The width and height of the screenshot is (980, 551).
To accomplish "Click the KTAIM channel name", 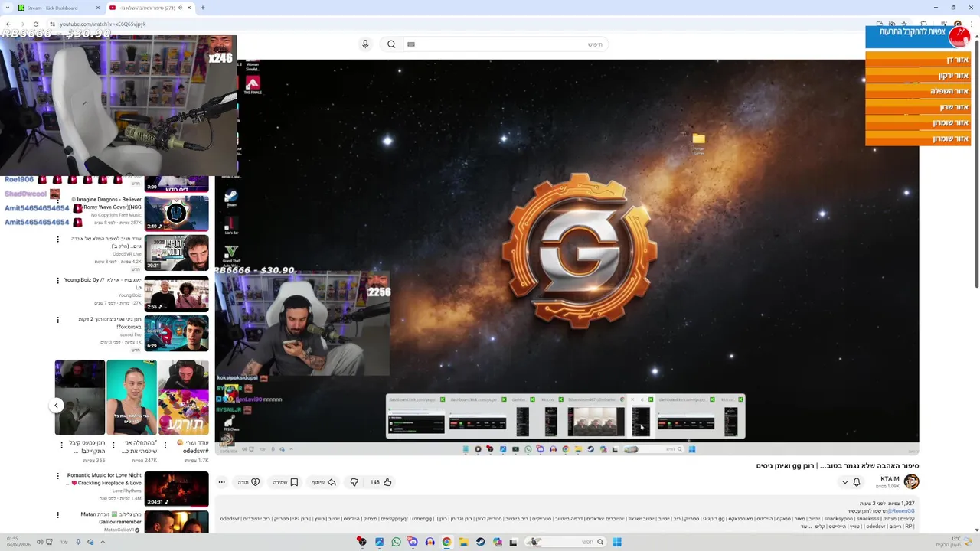I will 890,479.
